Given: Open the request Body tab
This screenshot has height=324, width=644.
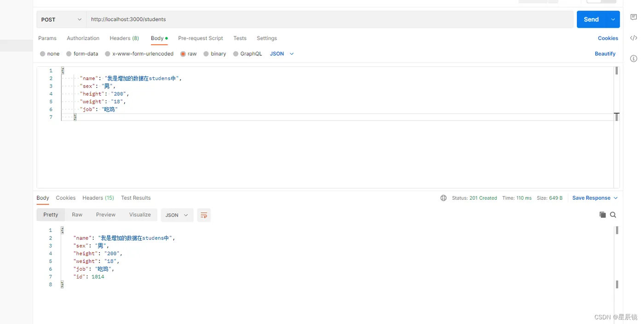Looking at the screenshot, I should (159, 38).
